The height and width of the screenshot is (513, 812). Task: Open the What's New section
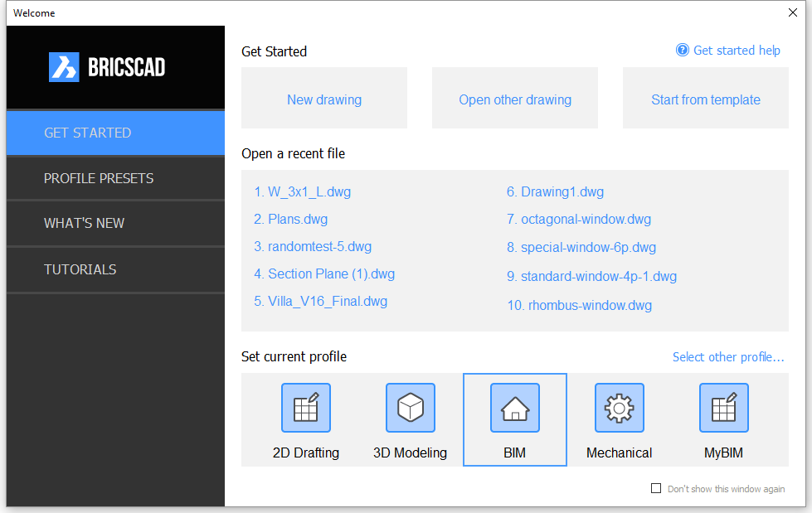115,223
